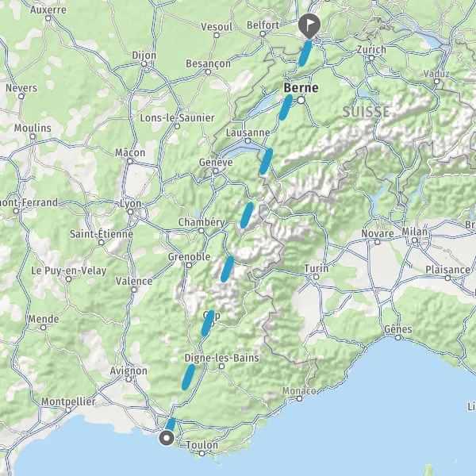Click the Lyon city marker
The height and width of the screenshot is (476, 476).
130,212
